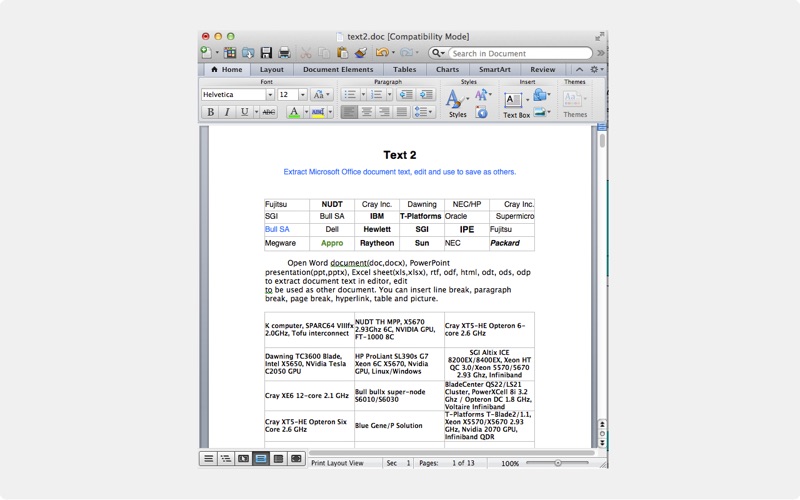Apply strikethrough formatting
800x500 pixels.
[x=268, y=112]
